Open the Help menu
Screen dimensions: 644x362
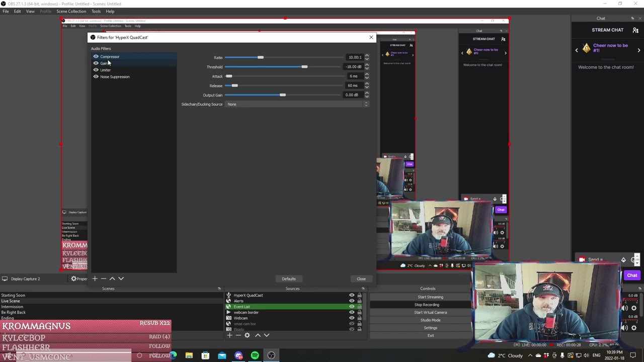pos(110,11)
